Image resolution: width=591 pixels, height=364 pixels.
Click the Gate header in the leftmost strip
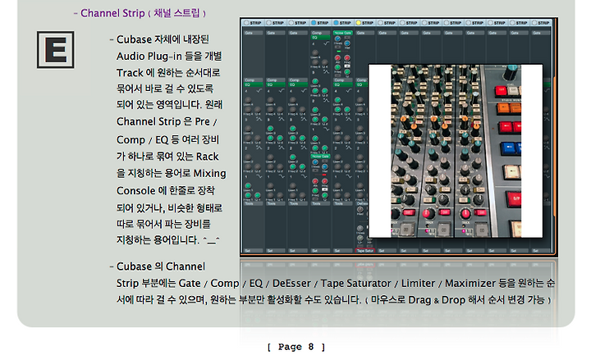[253, 33]
